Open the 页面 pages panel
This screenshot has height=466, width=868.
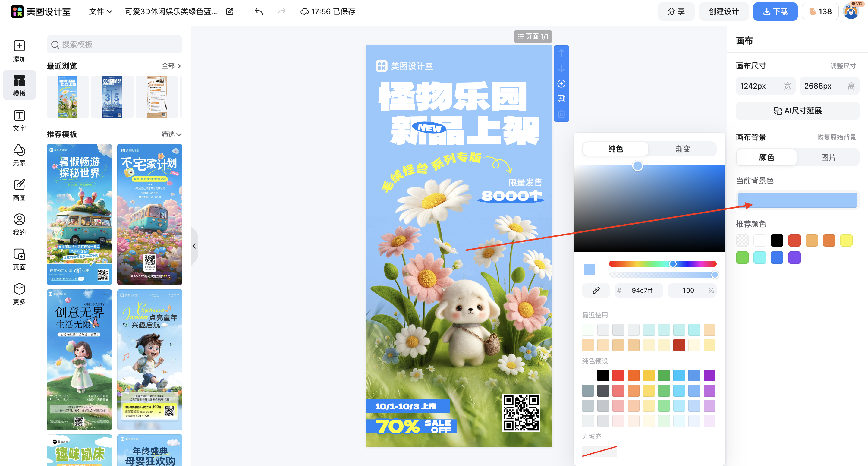coord(19,259)
